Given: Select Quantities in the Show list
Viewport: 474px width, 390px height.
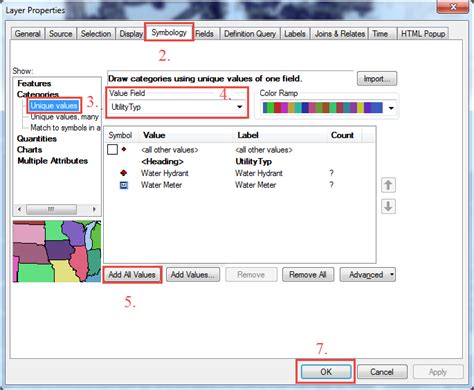Looking at the screenshot, I should point(37,139).
